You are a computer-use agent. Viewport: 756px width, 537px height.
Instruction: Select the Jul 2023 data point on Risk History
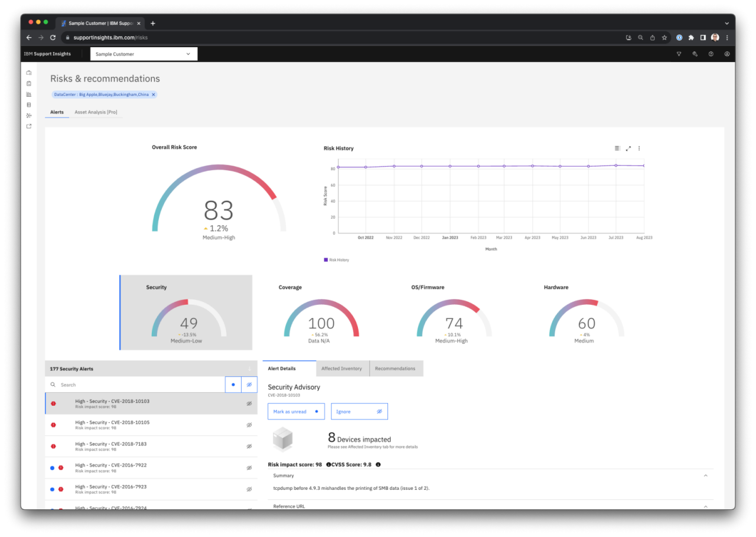click(x=616, y=165)
